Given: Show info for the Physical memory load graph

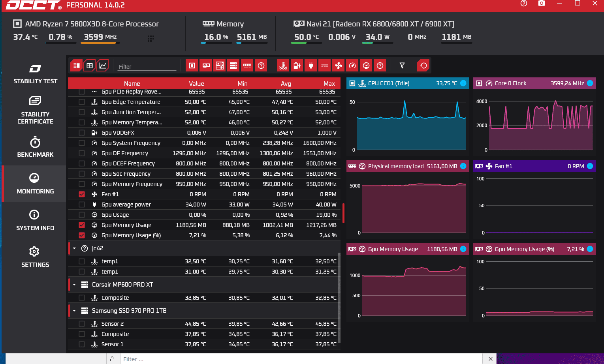Looking at the screenshot, I should pos(463,166).
